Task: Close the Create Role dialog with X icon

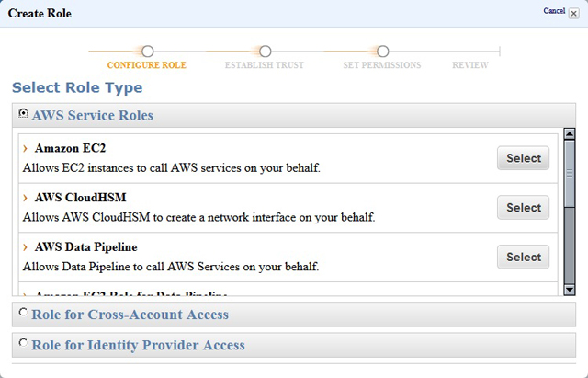Action: (573, 14)
